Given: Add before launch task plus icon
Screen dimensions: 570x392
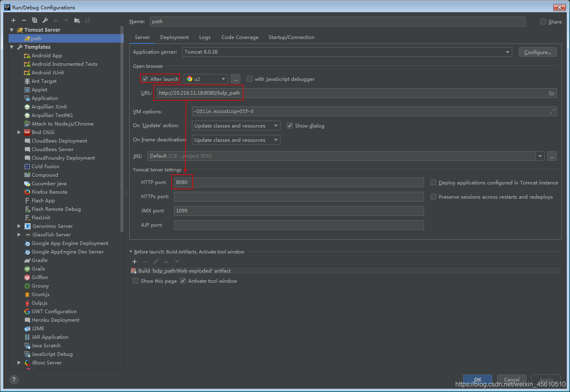Looking at the screenshot, I should [x=135, y=262].
